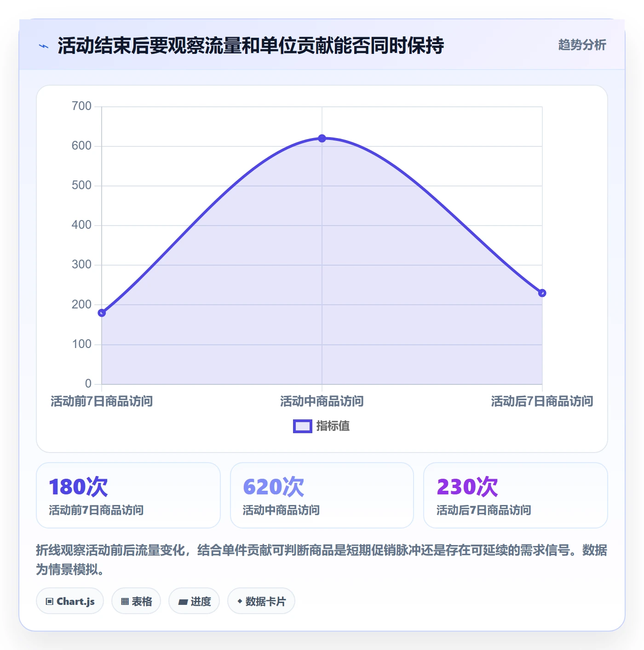
Task: Open the 620次 data card
Action: 322,495
